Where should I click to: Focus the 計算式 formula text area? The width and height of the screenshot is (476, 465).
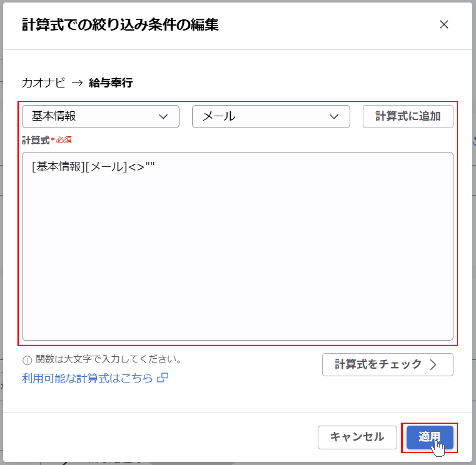click(x=237, y=246)
